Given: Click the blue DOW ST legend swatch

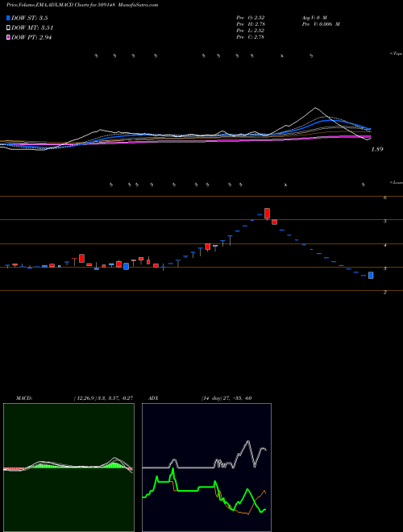Looking at the screenshot, I should (9, 18).
